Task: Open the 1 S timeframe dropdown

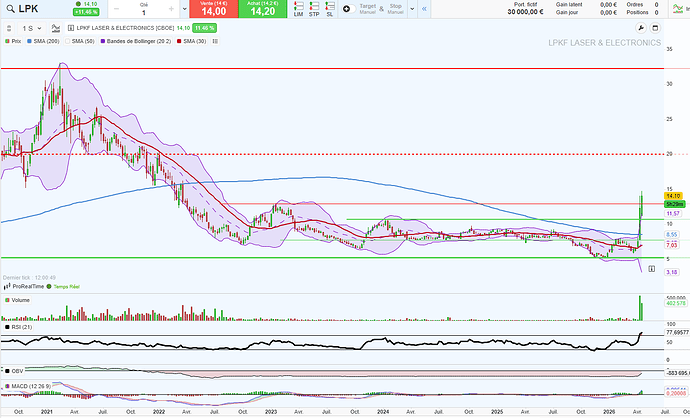Action: [x=32, y=28]
